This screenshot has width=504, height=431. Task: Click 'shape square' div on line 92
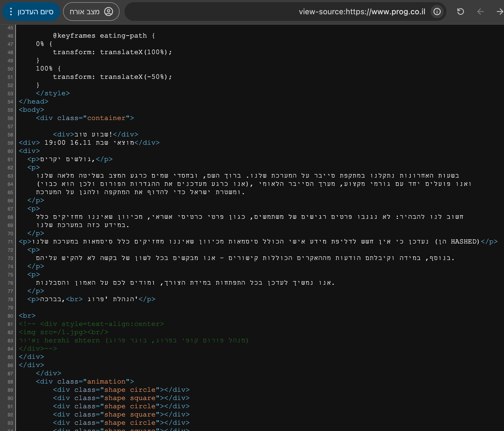click(x=121, y=415)
